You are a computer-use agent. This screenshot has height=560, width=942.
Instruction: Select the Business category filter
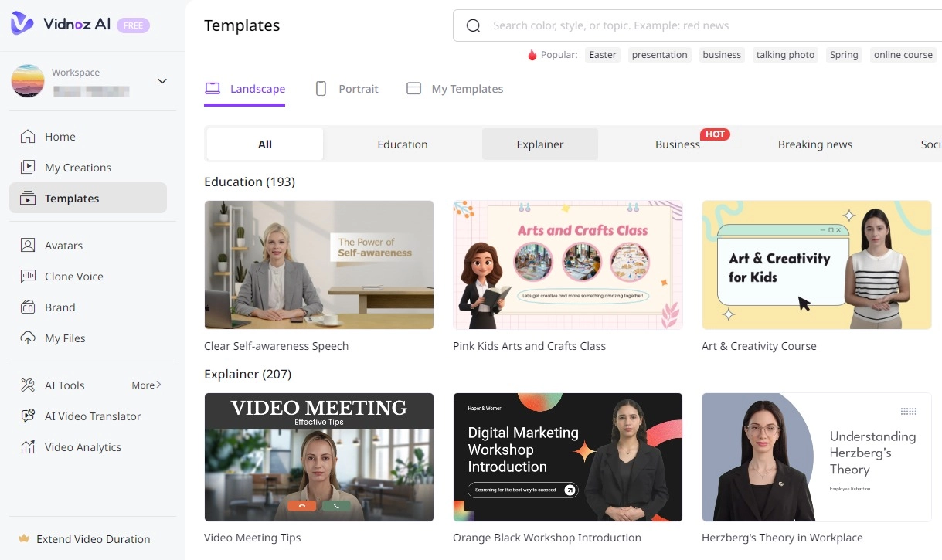677,144
